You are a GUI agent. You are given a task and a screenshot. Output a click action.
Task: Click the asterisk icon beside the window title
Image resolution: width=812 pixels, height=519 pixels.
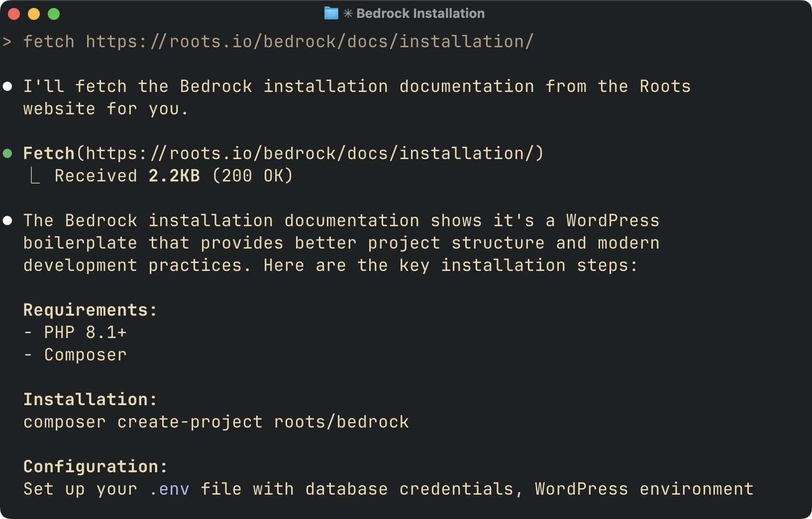pyautogui.click(x=348, y=13)
